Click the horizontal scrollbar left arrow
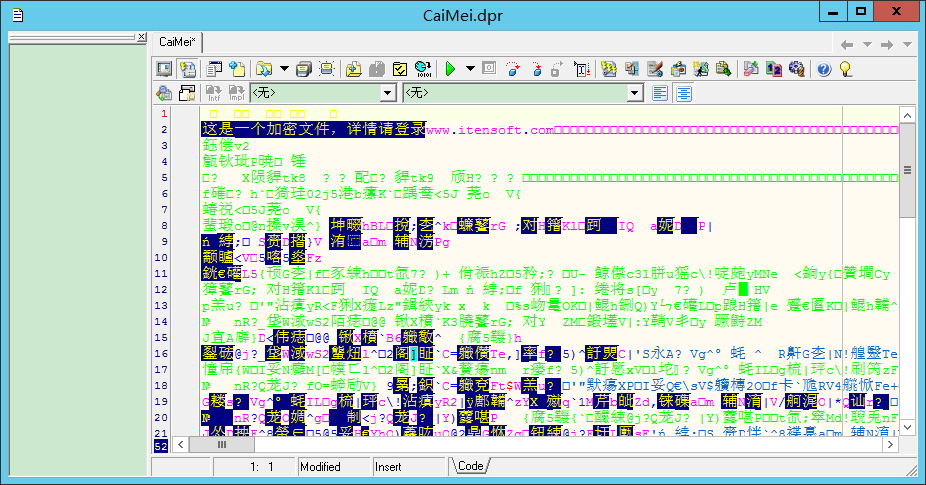 [181, 444]
